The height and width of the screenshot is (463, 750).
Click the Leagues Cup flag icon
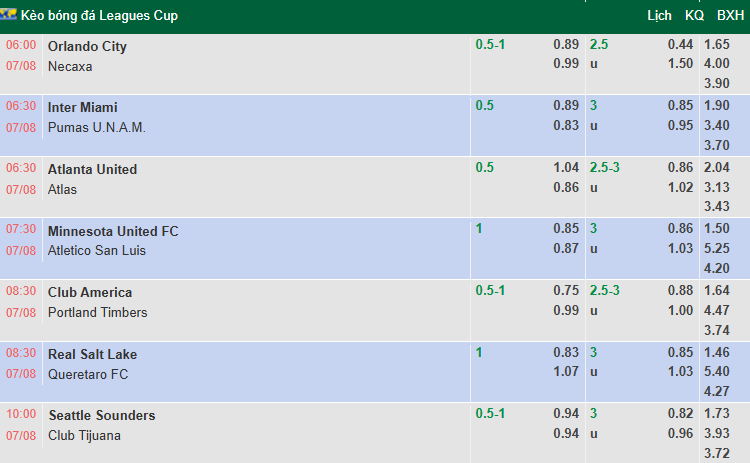point(8,15)
